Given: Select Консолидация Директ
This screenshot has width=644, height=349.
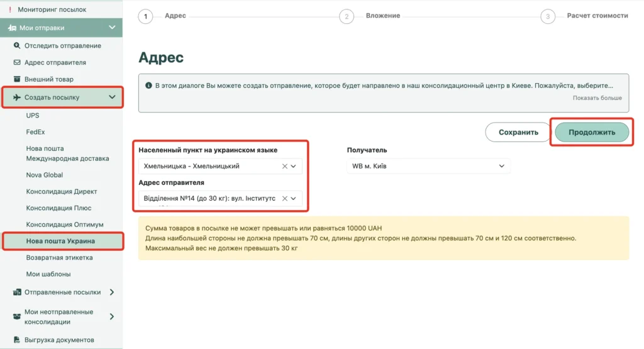Looking at the screenshot, I should [x=62, y=191].
